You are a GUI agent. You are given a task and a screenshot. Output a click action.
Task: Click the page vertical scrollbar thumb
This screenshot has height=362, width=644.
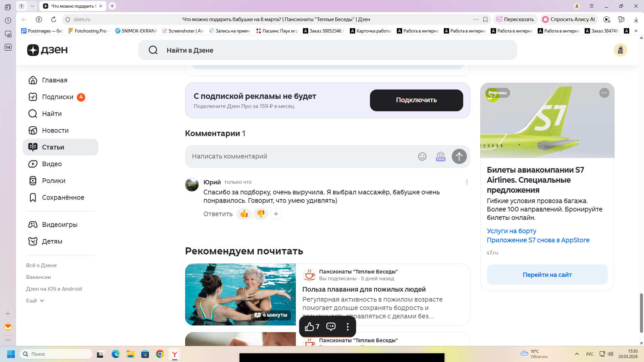coord(641,312)
